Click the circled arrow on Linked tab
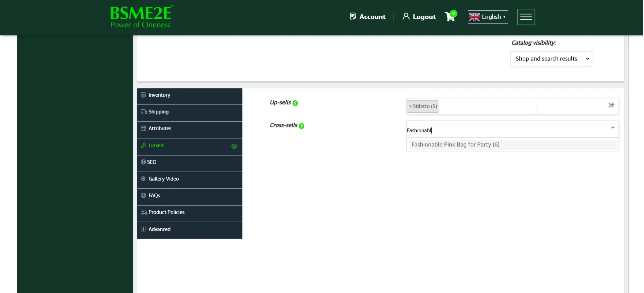 [234, 146]
